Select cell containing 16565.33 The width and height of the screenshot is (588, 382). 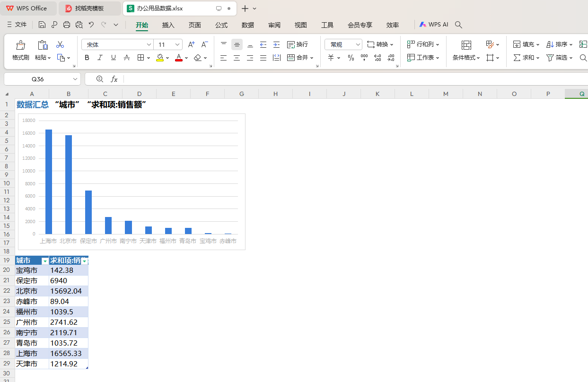[69, 354]
